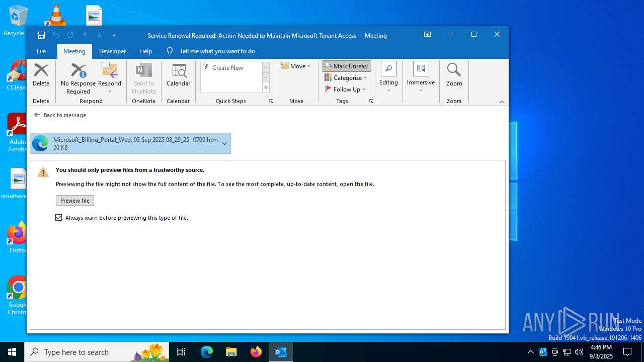Click the Undo arrow in title bar
Image resolution: width=644 pixels, height=362 pixels.
point(56,35)
